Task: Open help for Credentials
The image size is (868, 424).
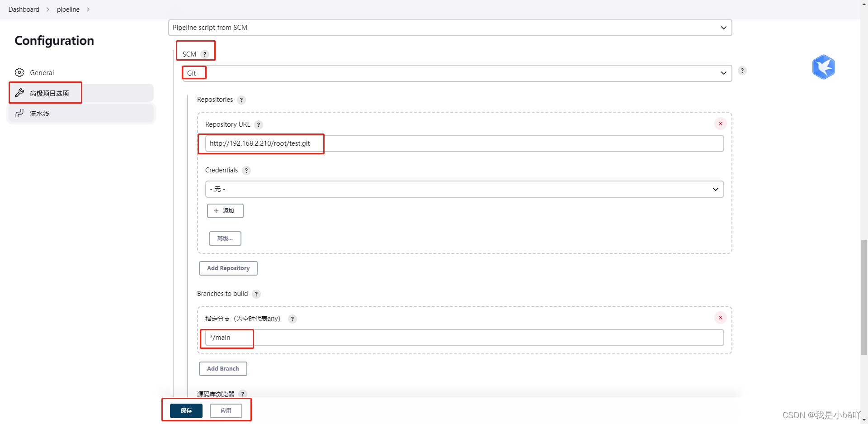Action: click(x=246, y=171)
